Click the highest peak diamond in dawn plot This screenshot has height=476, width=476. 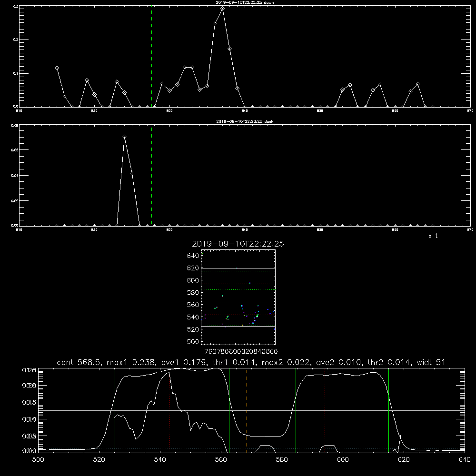[222, 9]
